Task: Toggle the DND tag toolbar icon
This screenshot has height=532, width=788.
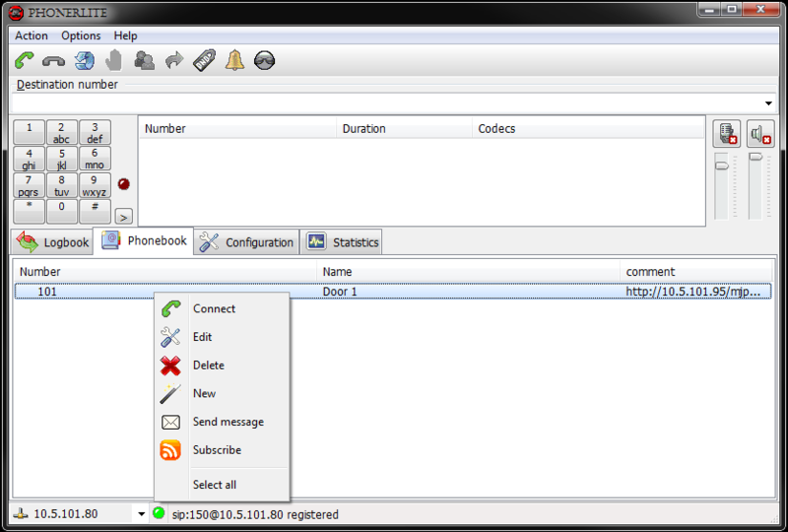Action: click(x=205, y=60)
